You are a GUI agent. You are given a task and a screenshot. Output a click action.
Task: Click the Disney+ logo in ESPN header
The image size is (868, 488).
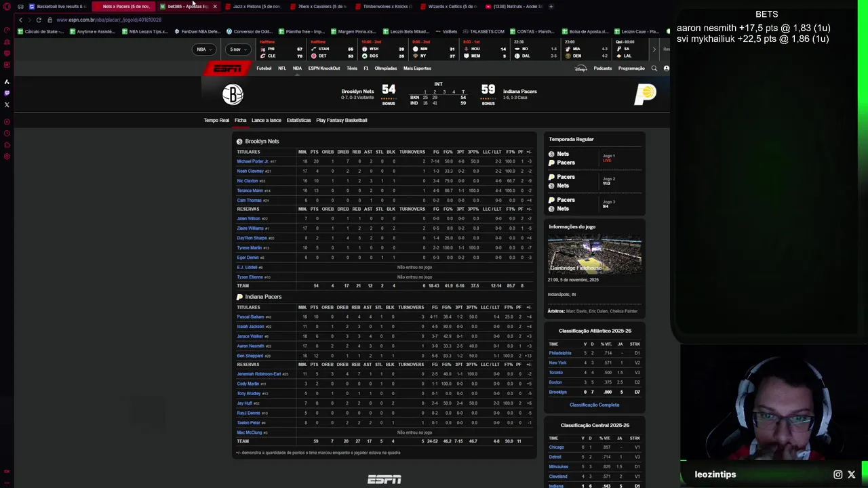coord(581,68)
